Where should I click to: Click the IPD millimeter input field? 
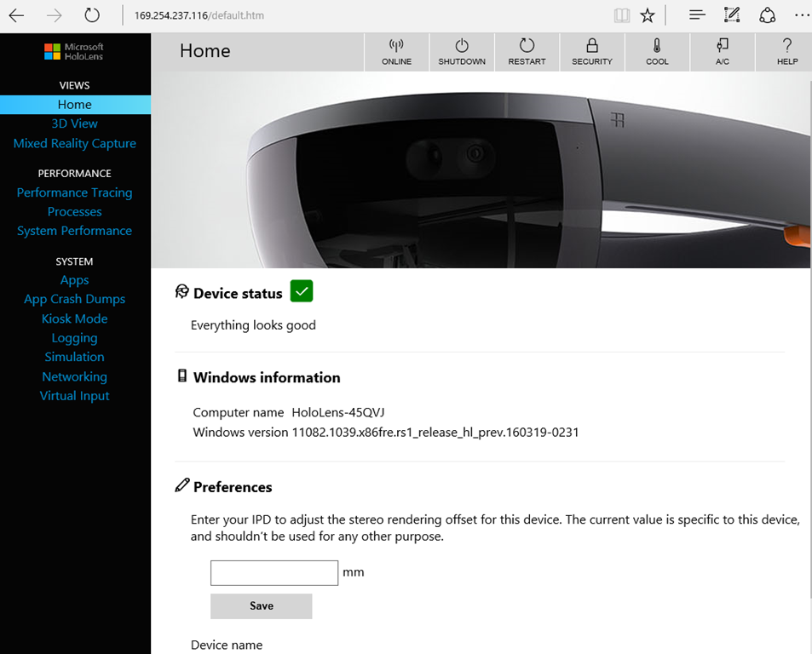(x=274, y=572)
